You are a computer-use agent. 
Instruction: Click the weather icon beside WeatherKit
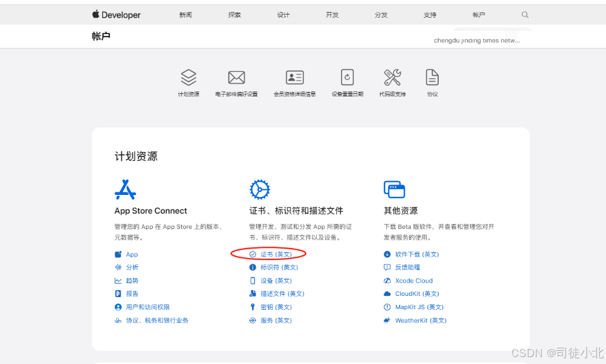pos(387,320)
